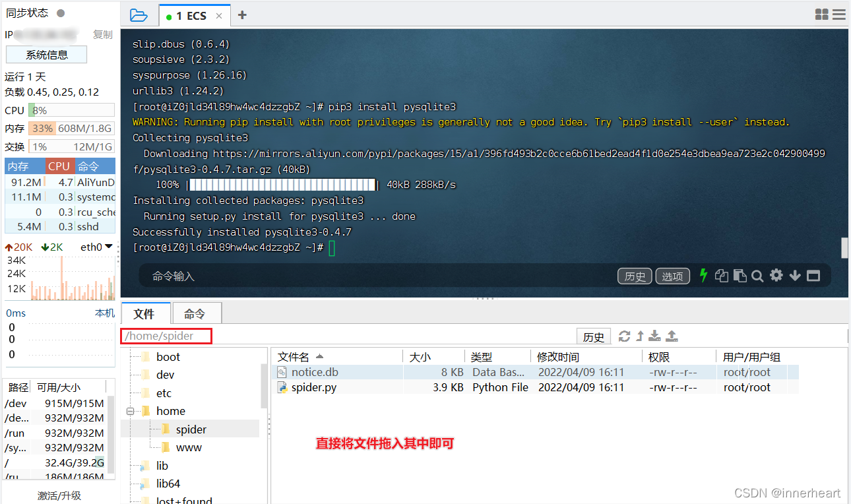
Task: Click the 本机 latency label
Action: coord(105,313)
